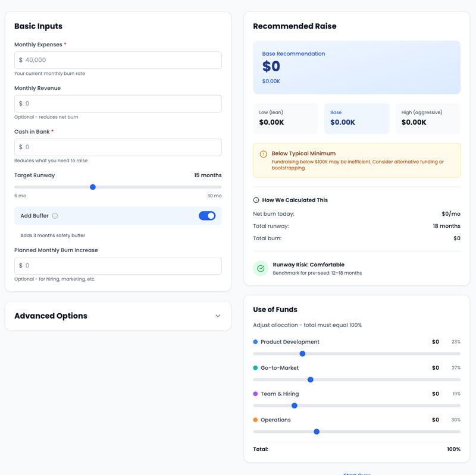Click the Planned Monthly Burn Increase field
476x475 pixels.
[118, 266]
